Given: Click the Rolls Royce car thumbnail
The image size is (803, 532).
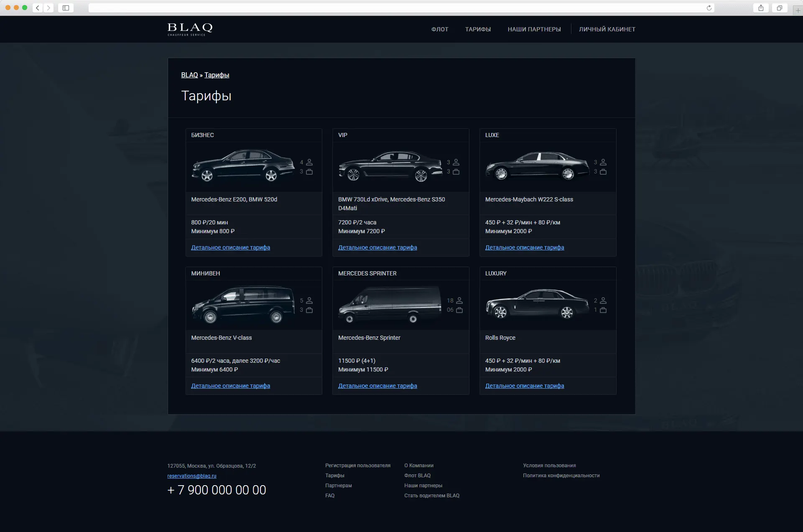Looking at the screenshot, I should 538,304.
